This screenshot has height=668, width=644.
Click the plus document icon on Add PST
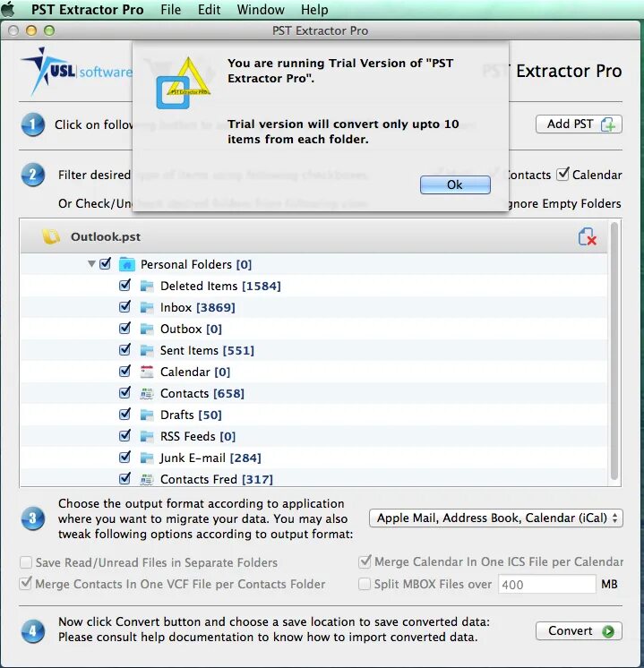pos(608,124)
